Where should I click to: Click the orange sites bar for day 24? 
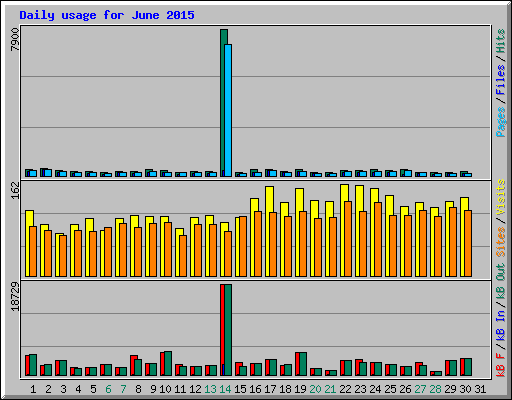(378, 239)
